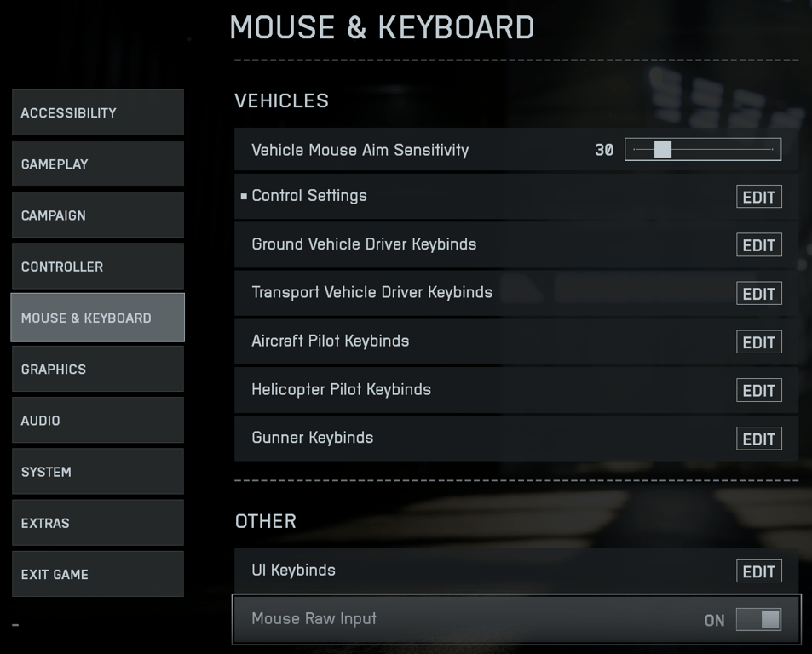Select the Mouse & Keyboard tab
Viewport: 812px width, 654px height.
coord(97,318)
